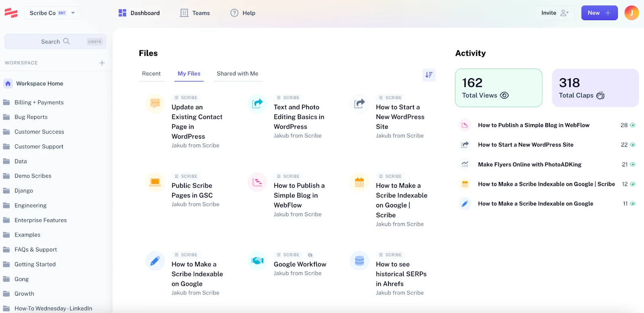The height and width of the screenshot is (313, 644).
Task: Click the hidden-eye icon on Google Workflow
Action: pyautogui.click(x=310, y=255)
